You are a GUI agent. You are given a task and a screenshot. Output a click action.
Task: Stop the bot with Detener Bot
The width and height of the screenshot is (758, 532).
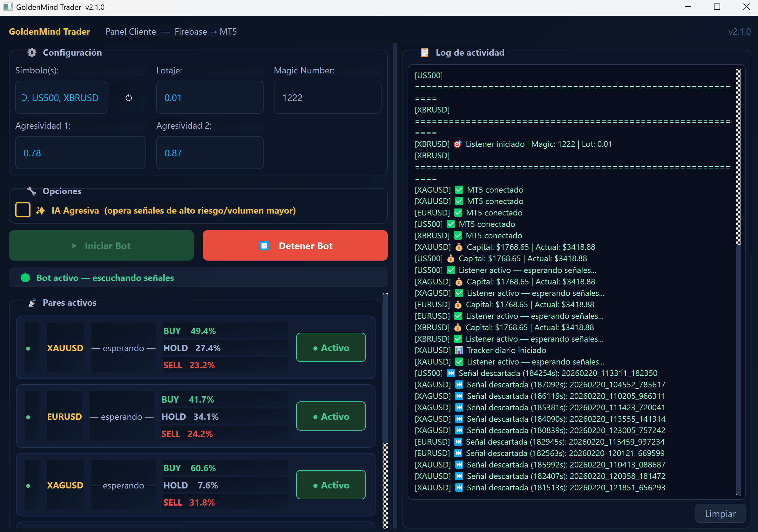click(x=295, y=245)
